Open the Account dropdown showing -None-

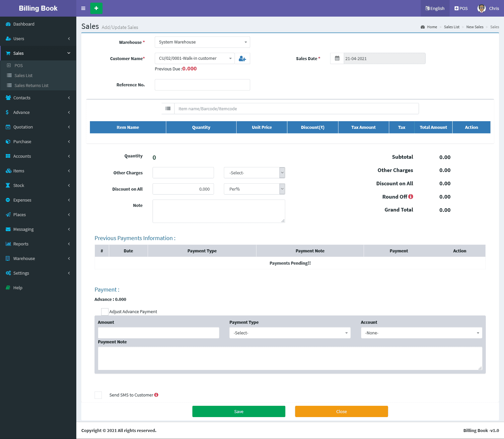pos(421,333)
